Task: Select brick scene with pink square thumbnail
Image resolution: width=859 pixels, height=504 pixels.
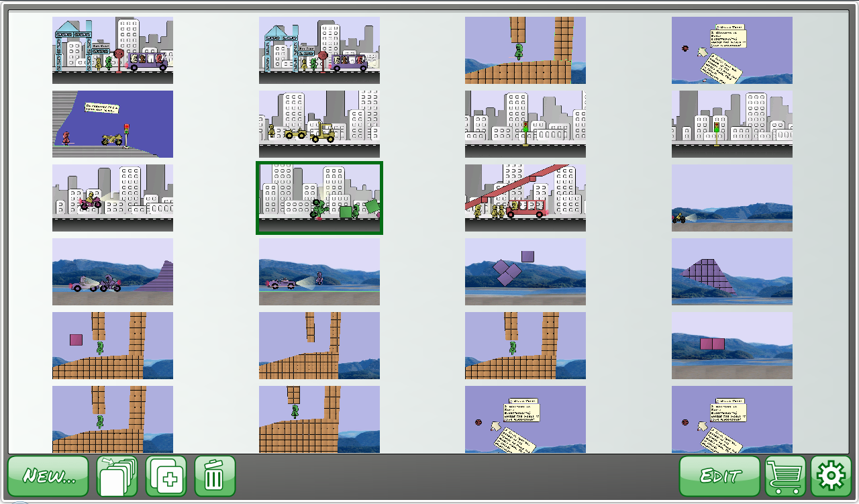Action: click(x=113, y=346)
